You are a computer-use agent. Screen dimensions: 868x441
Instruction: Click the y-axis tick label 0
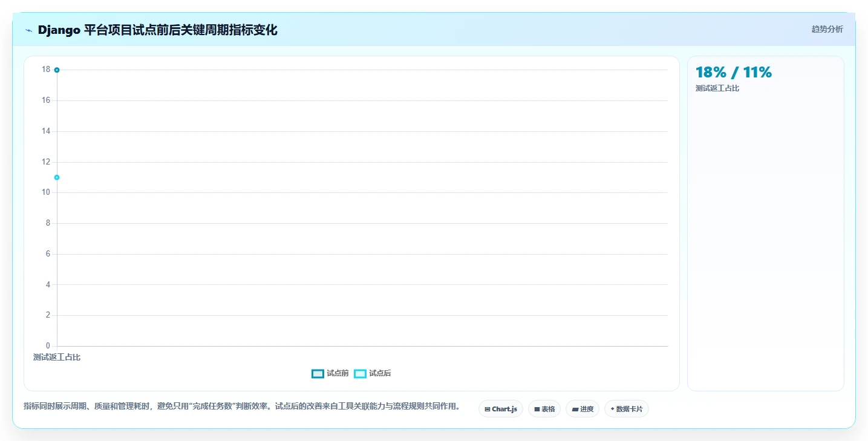48,346
